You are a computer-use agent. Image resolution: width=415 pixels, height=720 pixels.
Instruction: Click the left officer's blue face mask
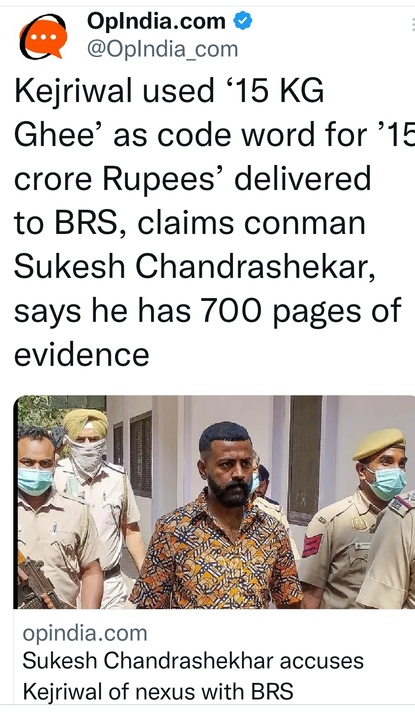tap(35, 481)
